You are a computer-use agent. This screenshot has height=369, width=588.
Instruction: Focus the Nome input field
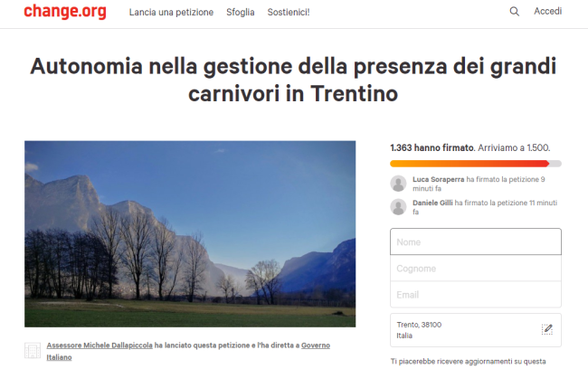pyautogui.click(x=476, y=241)
